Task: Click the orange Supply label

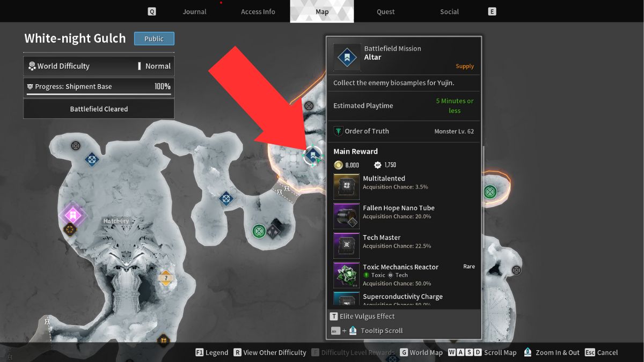Action: 465,67
